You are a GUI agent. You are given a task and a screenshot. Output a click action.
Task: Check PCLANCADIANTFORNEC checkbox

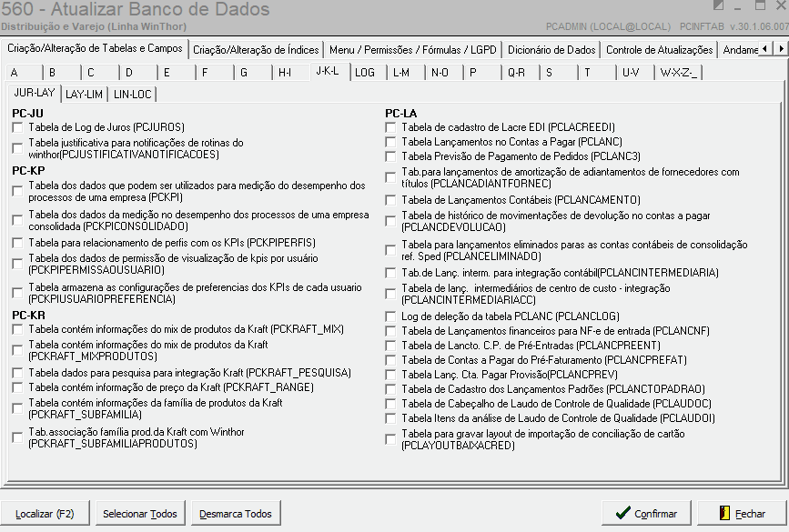(390, 177)
